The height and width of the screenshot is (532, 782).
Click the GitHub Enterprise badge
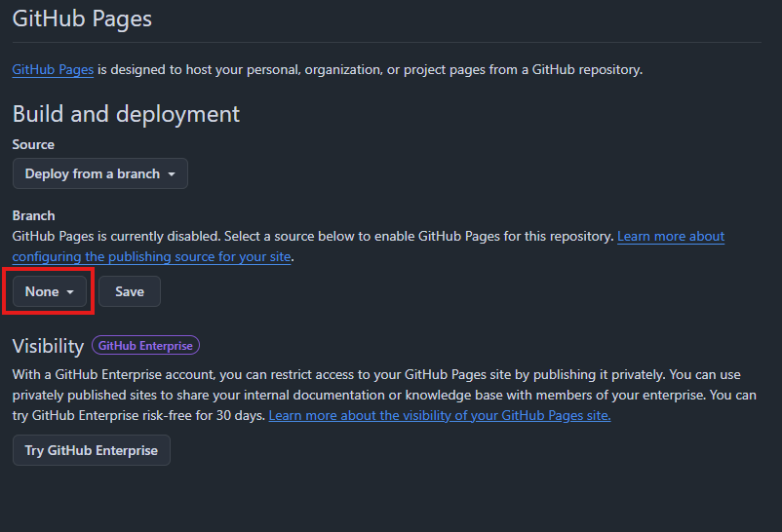pyautogui.click(x=145, y=346)
